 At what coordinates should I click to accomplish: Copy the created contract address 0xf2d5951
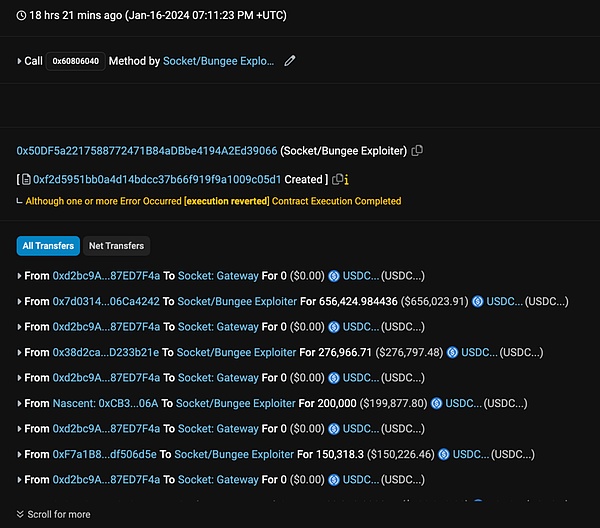coord(337,180)
